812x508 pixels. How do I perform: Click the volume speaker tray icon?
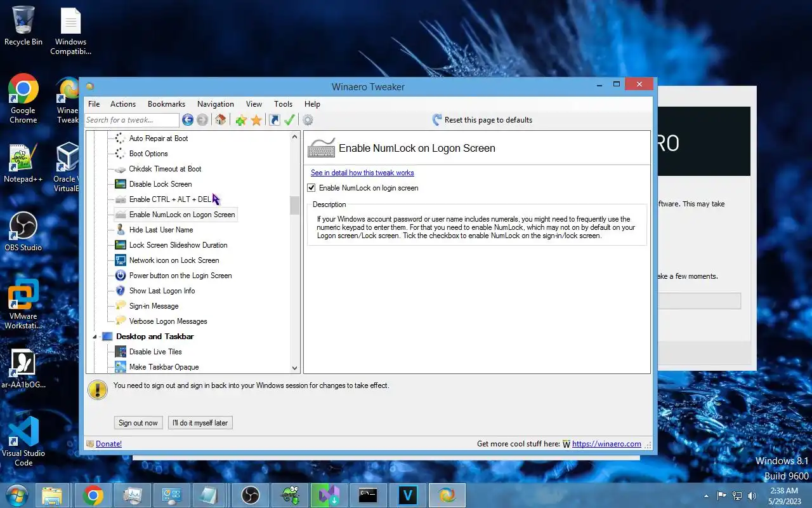coord(752,495)
